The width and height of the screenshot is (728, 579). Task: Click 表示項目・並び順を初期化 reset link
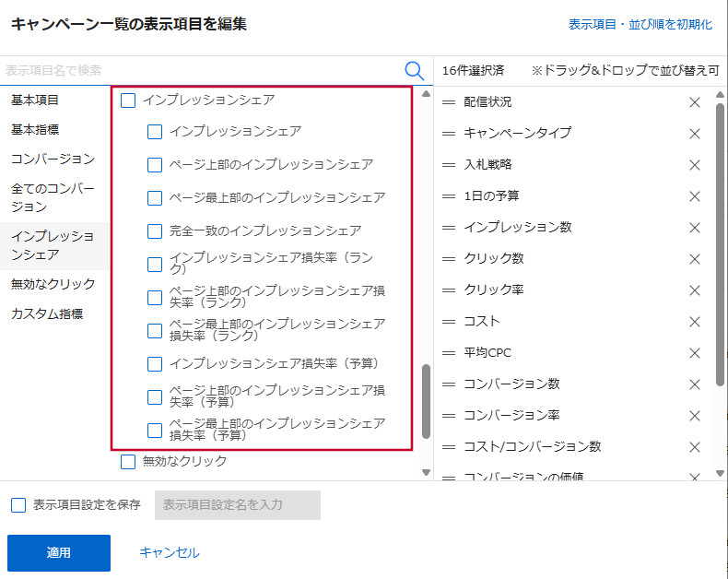(640, 25)
